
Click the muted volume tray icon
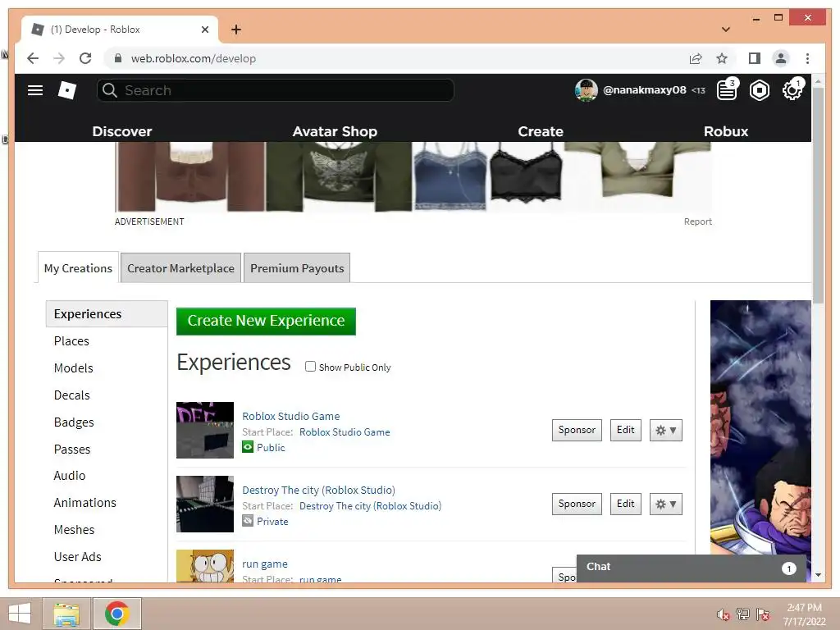pyautogui.click(x=724, y=614)
